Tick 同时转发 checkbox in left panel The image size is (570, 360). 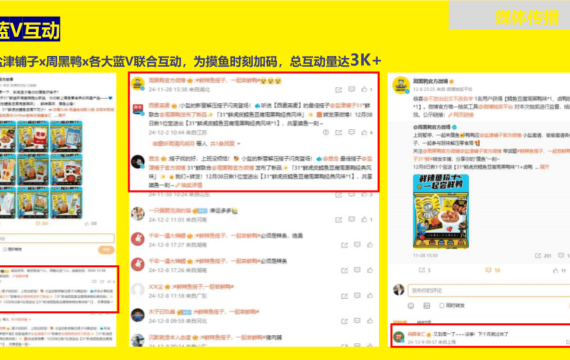[5, 249]
